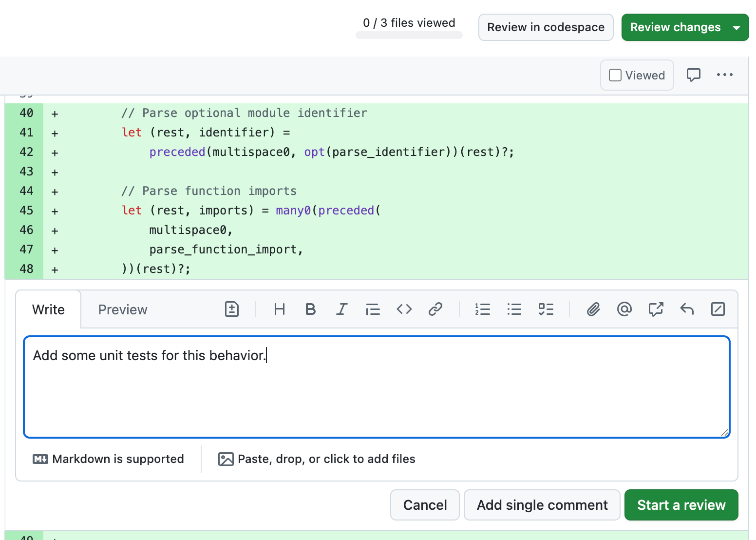Viewport: 756px width, 540px height.
Task: Open the Review changes dropdown arrow
Action: click(737, 27)
